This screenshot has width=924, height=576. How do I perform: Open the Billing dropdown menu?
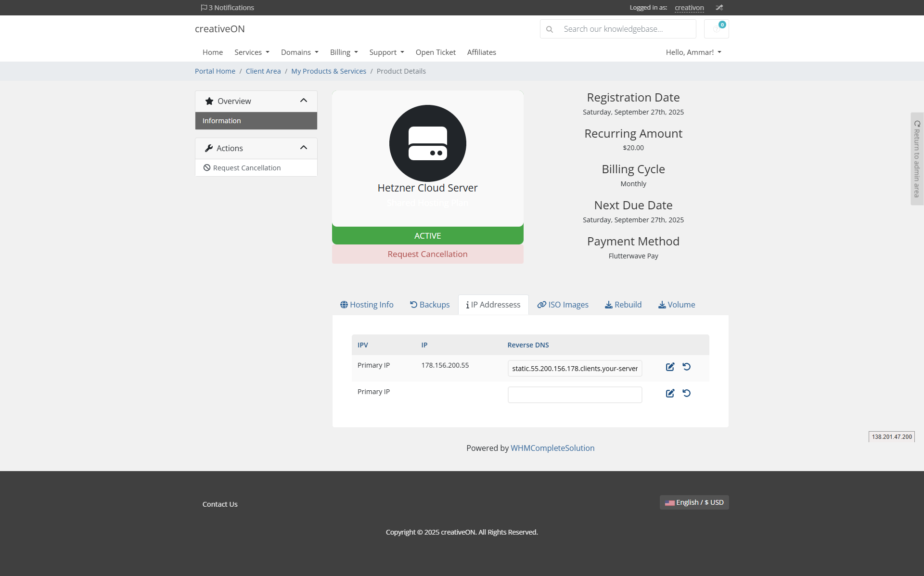click(x=344, y=52)
